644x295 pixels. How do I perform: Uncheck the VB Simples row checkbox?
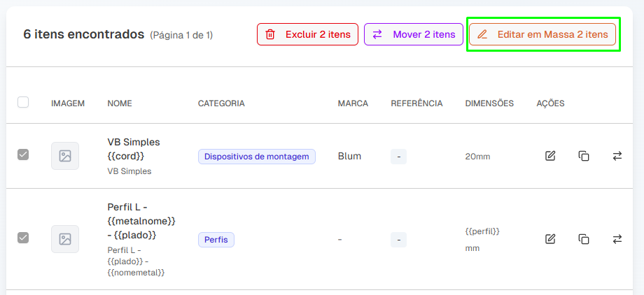click(23, 154)
